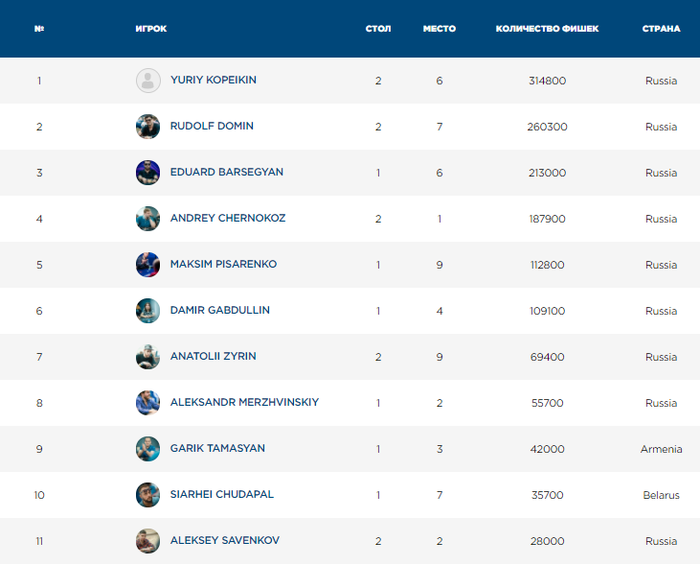Screen dimensions: 700x565
Task: Click seat number 4 in Damir Gabdullin's row
Action: 439,311
